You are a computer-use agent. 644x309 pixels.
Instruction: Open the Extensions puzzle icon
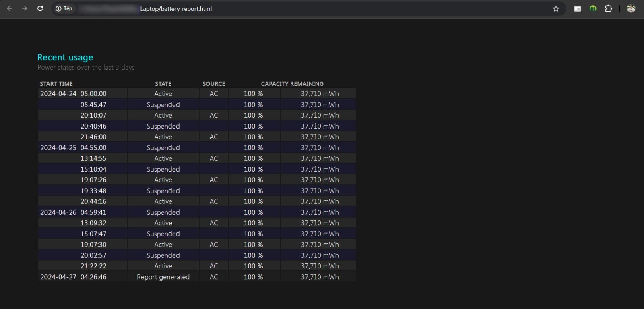click(x=608, y=8)
